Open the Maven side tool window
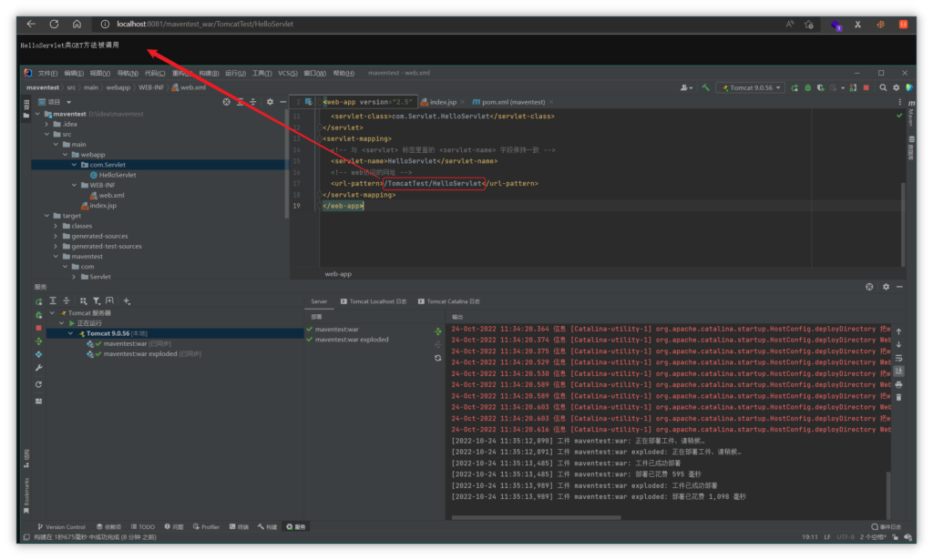 click(x=911, y=114)
